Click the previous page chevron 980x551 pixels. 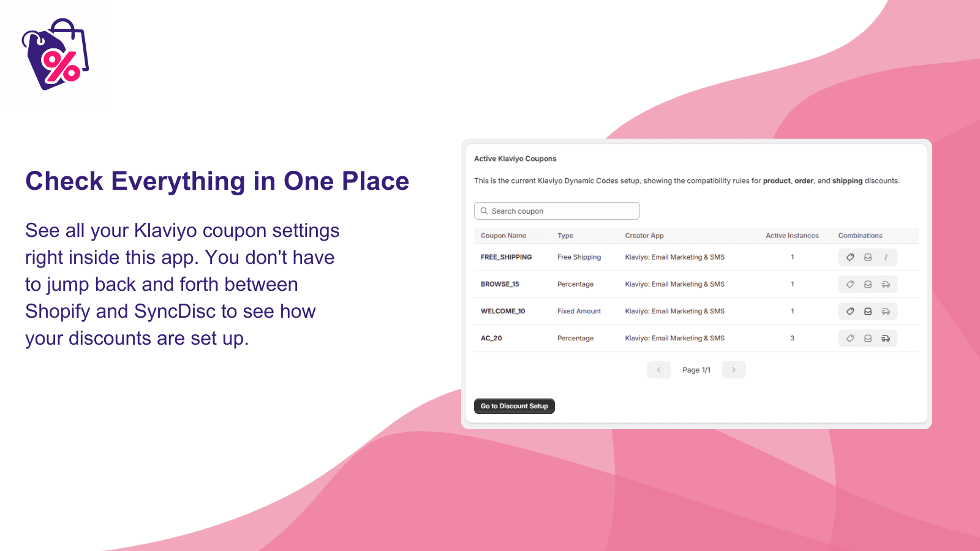pyautogui.click(x=658, y=370)
